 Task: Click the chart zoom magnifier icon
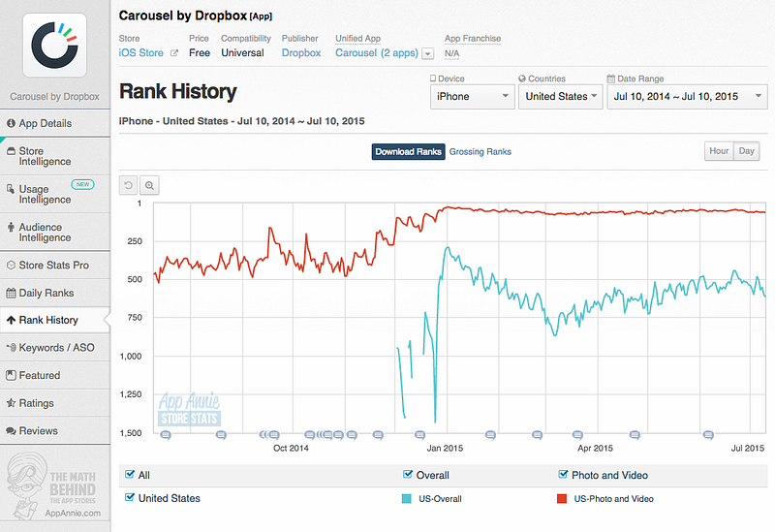(x=149, y=185)
